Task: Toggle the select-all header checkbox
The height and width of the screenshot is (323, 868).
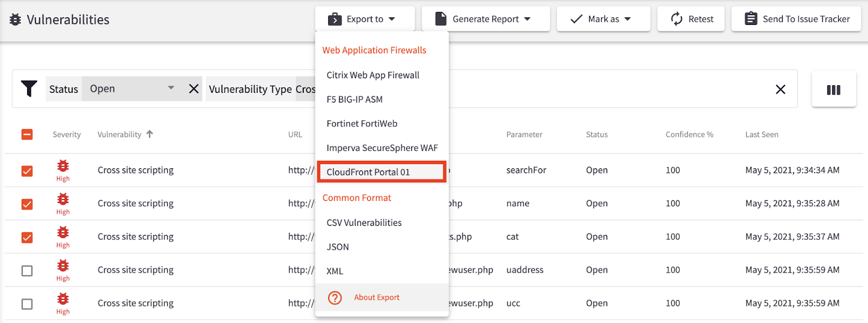Action: (27, 135)
